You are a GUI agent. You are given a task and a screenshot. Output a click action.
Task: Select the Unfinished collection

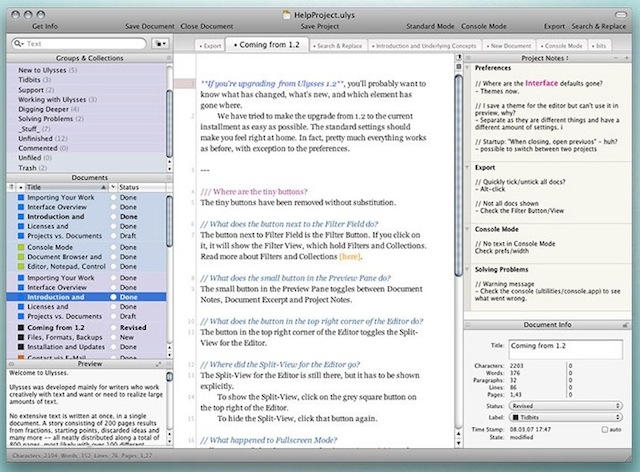tap(42, 138)
